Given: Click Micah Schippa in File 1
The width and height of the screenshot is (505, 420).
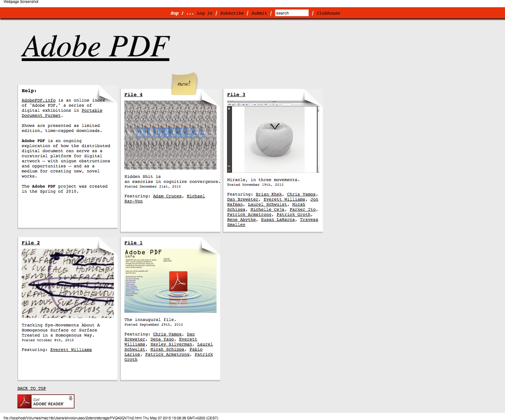Looking at the screenshot, I should tap(167, 350).
